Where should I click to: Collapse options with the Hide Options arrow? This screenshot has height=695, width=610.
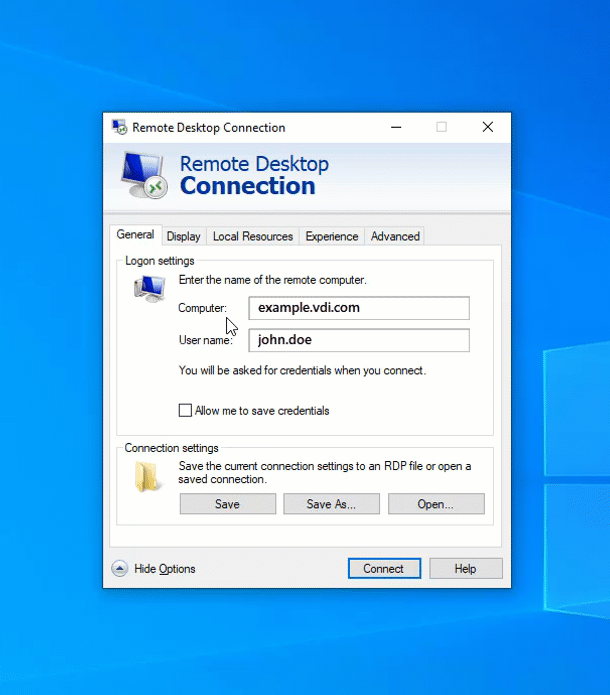(x=120, y=569)
